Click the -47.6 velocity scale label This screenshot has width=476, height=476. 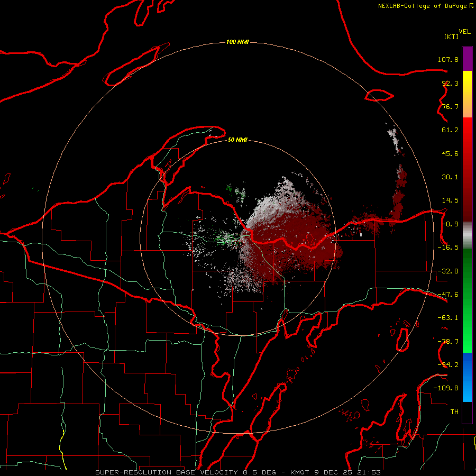point(448,295)
